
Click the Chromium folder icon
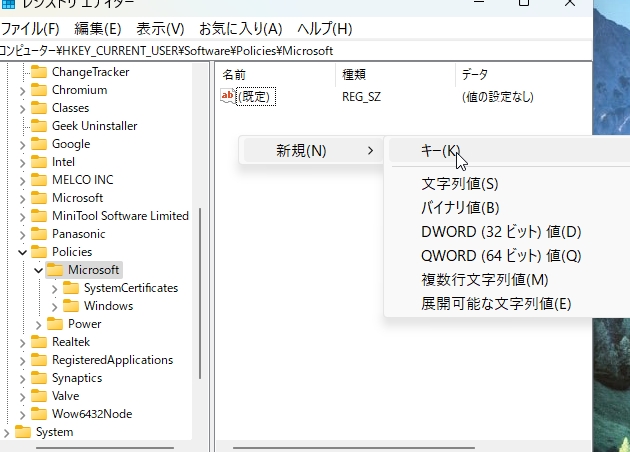tap(39, 90)
